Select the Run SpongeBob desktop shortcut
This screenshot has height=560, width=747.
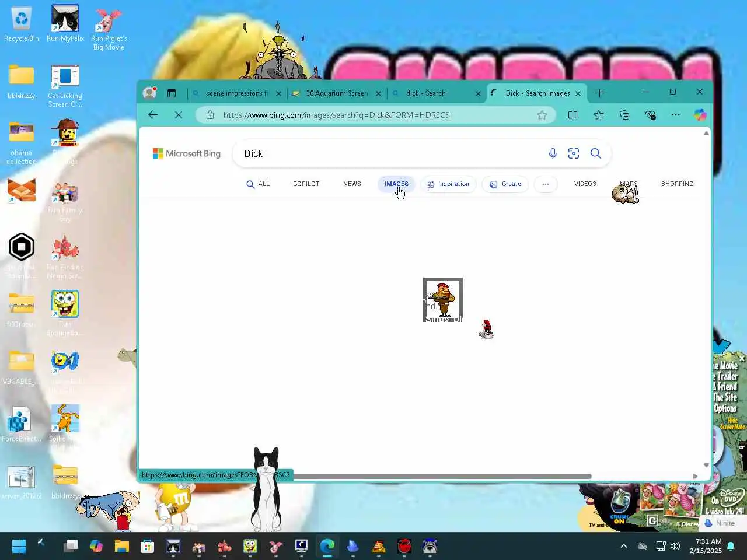65,314
